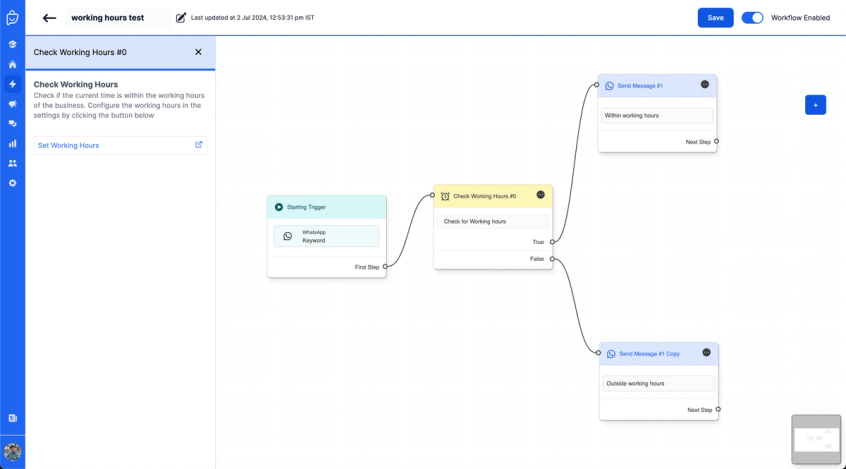Open the bar chart analytics icon
The width and height of the screenshot is (846, 469).
point(12,144)
